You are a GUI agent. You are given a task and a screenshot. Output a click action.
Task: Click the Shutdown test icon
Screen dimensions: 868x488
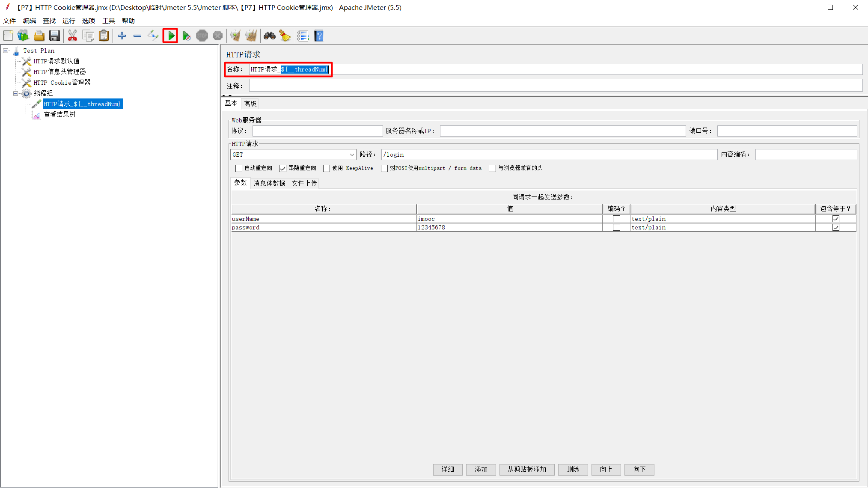click(x=217, y=36)
